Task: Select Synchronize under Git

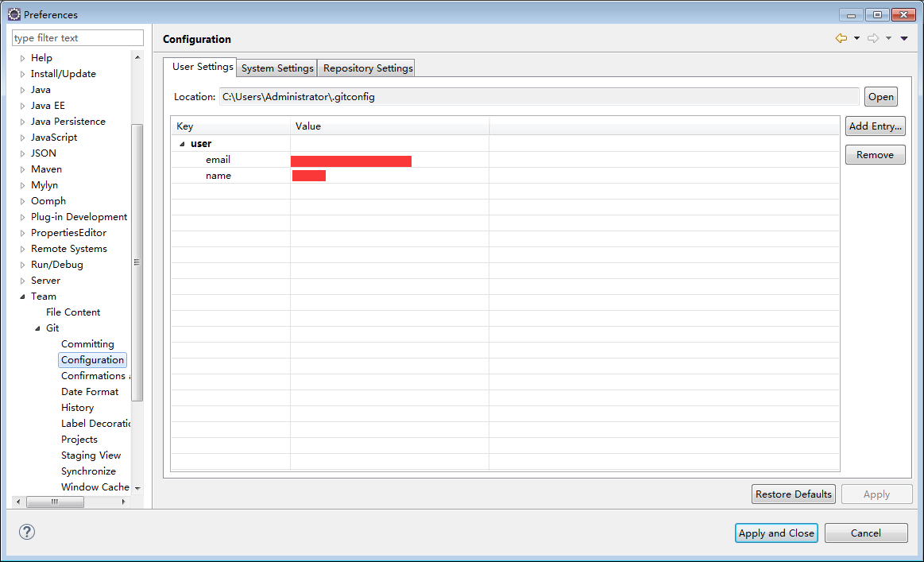Action: 88,471
